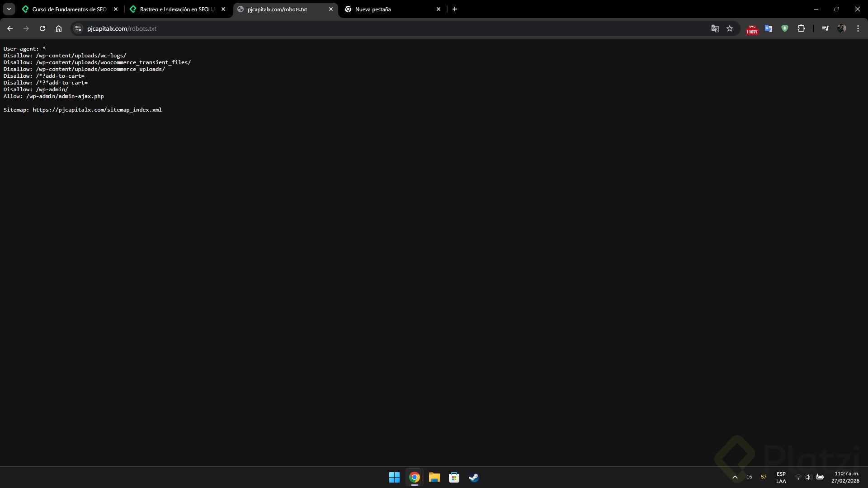
Task: Open Chrome's three-dot menu
Action: click(858, 28)
